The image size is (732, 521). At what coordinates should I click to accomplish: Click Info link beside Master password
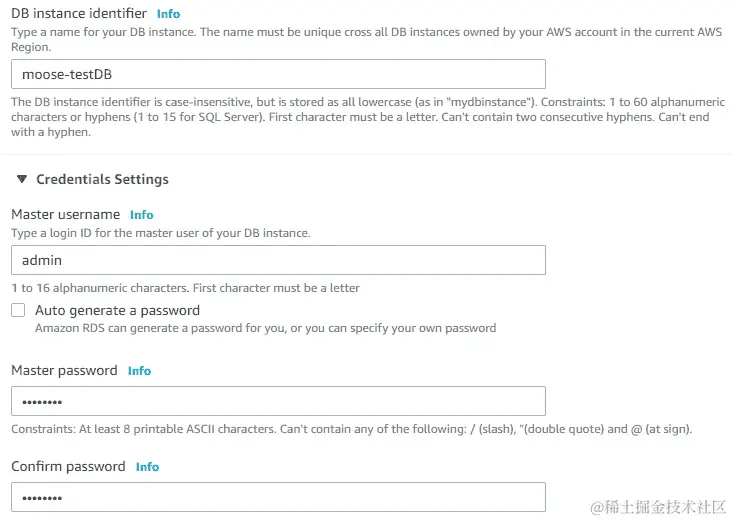point(139,371)
